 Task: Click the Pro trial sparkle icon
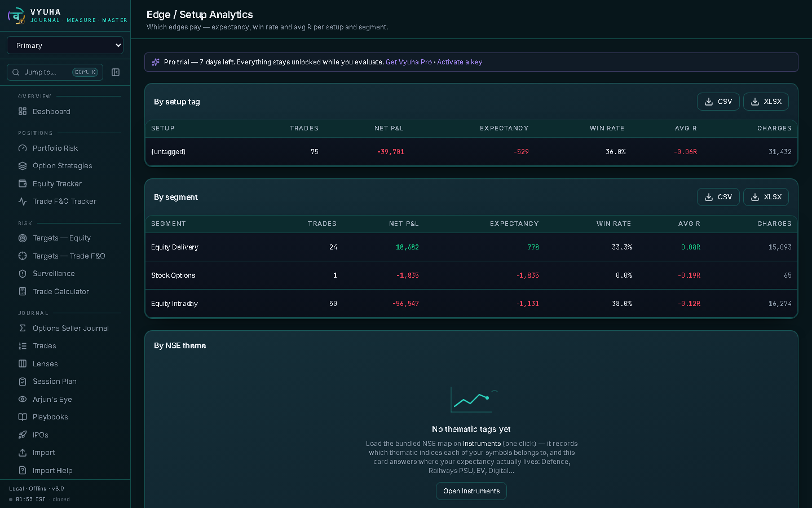[156, 62]
